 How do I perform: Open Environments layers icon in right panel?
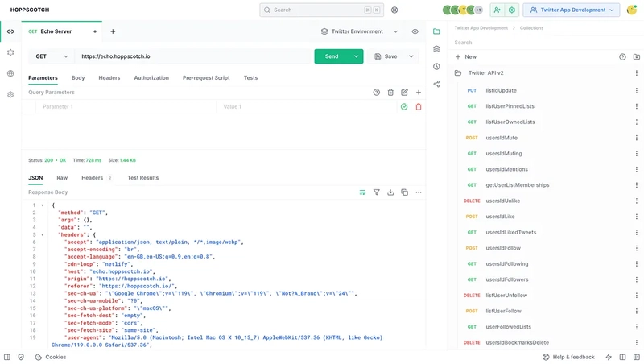click(x=436, y=49)
